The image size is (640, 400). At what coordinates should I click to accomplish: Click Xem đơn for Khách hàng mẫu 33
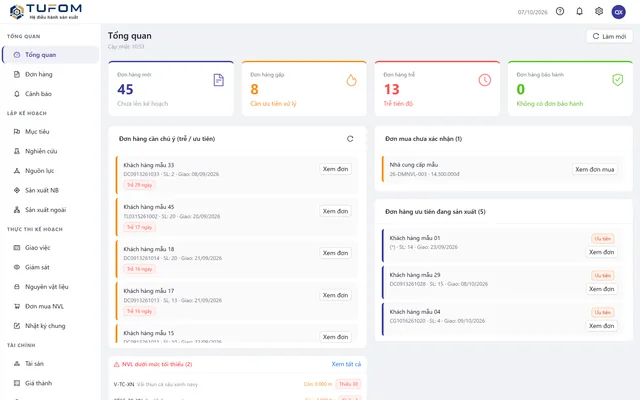[336, 169]
